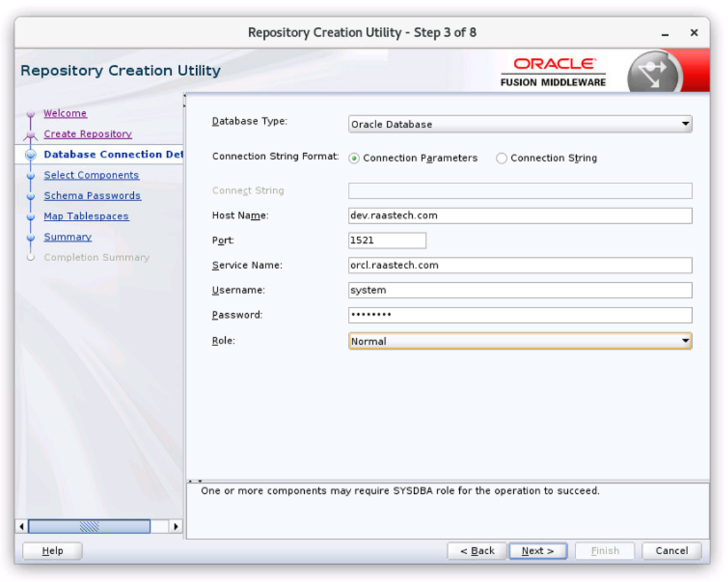Click the Username text field

click(520, 290)
